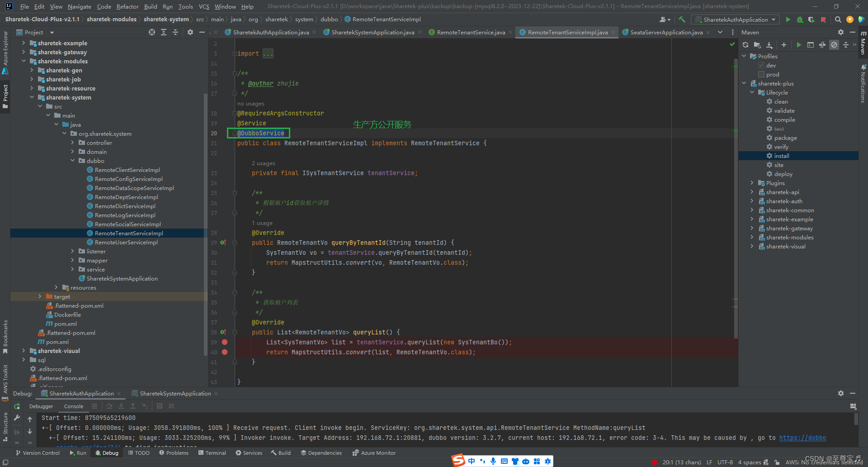
Task: Open the Sogou input method logo in the tray
Action: (x=458, y=460)
